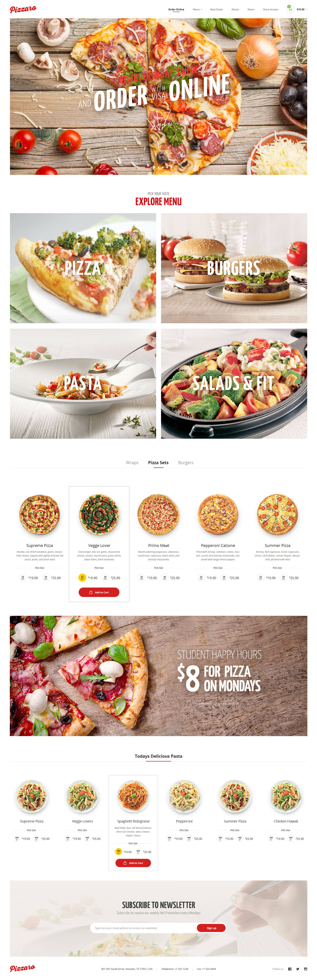Image resolution: width=317 pixels, height=980 pixels.
Task: Focus the newsletter email address field
Action: [x=144, y=928]
